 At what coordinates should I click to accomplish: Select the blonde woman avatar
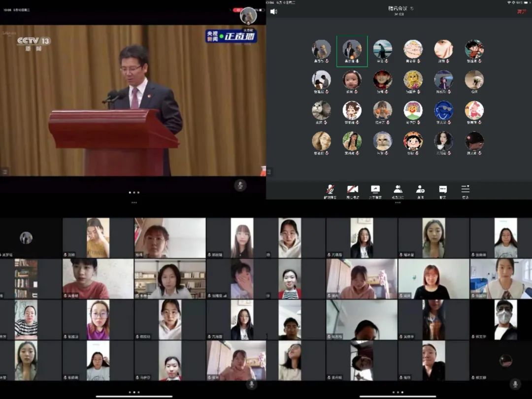coord(321,141)
